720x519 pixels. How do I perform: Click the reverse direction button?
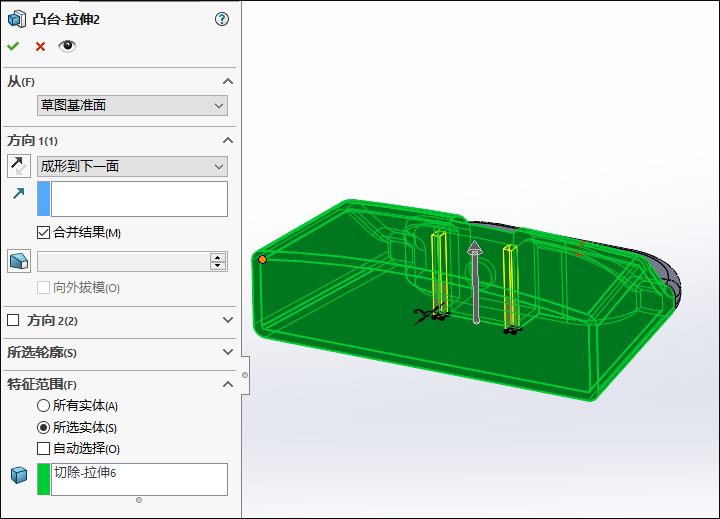tap(19, 166)
